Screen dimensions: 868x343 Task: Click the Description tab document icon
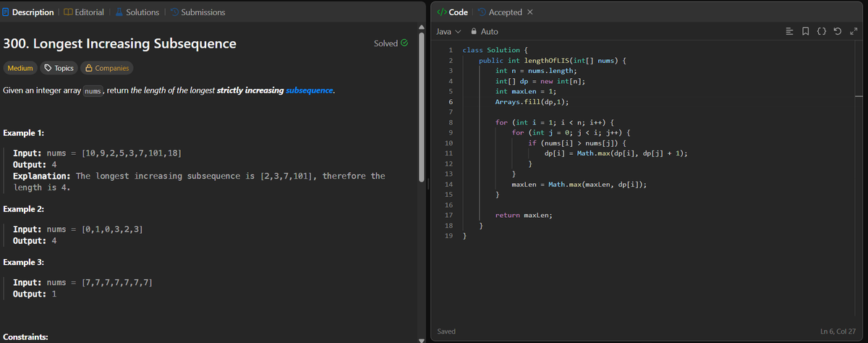[x=7, y=12]
